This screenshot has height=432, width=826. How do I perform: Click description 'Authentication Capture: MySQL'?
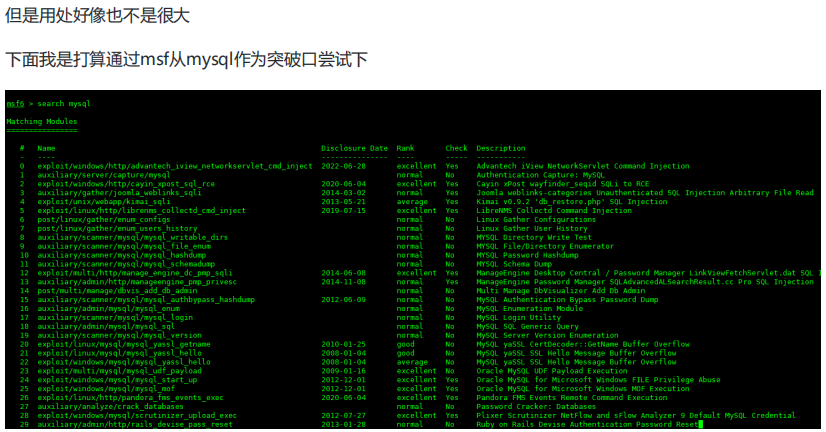tap(540, 175)
